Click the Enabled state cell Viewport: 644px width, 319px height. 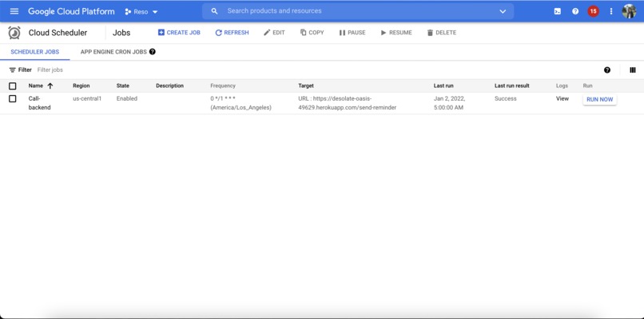pos(127,98)
